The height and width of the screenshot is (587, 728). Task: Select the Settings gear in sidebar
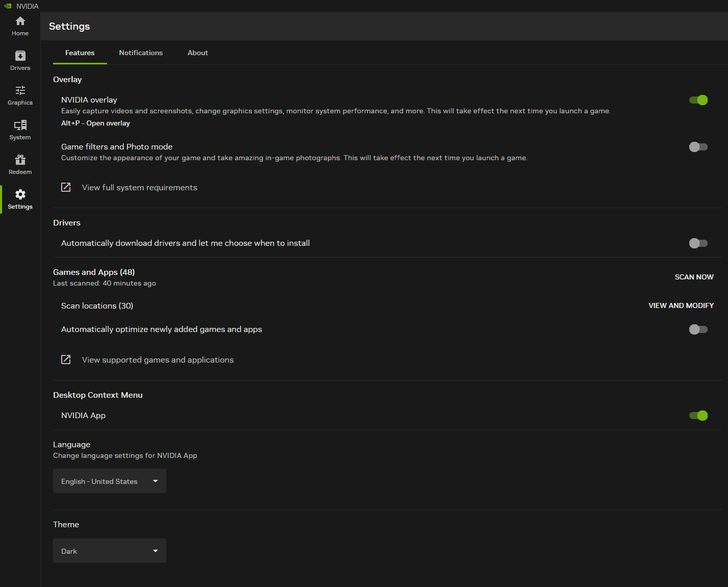(x=20, y=199)
